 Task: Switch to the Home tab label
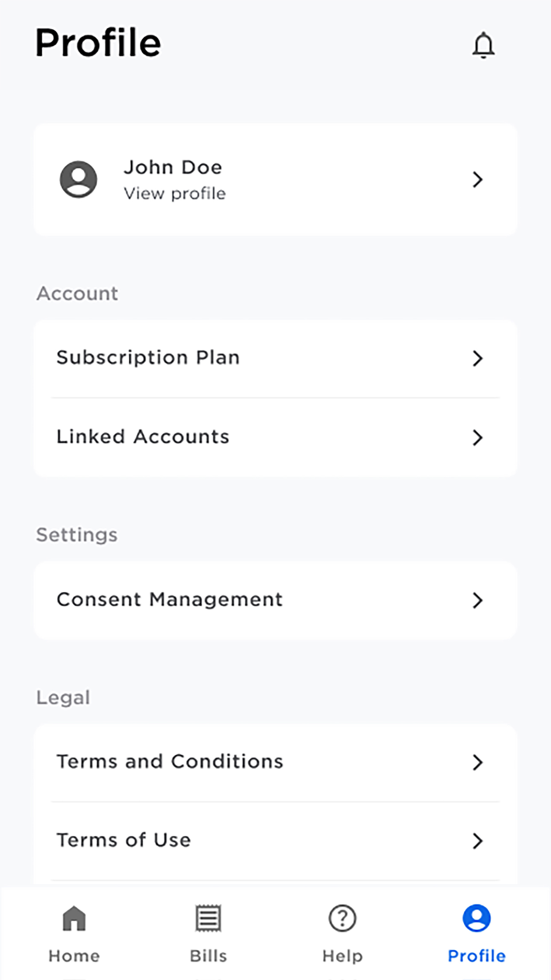[x=74, y=956]
